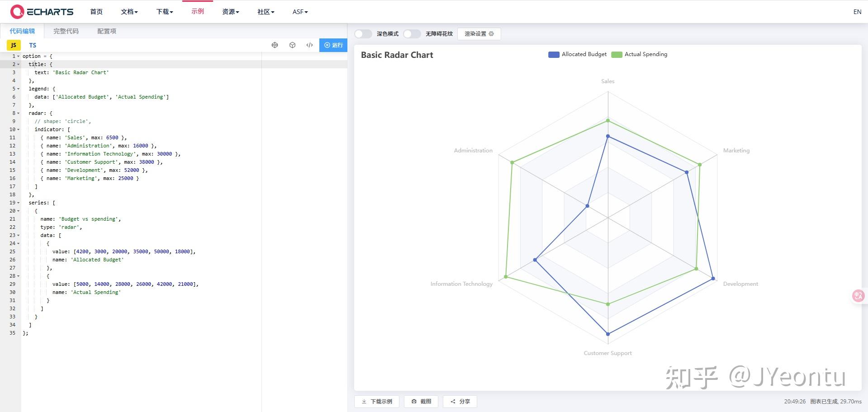Screen dimensions: 868x412
Task: Toggle 深色模式 dark mode switch
Action: (363, 34)
